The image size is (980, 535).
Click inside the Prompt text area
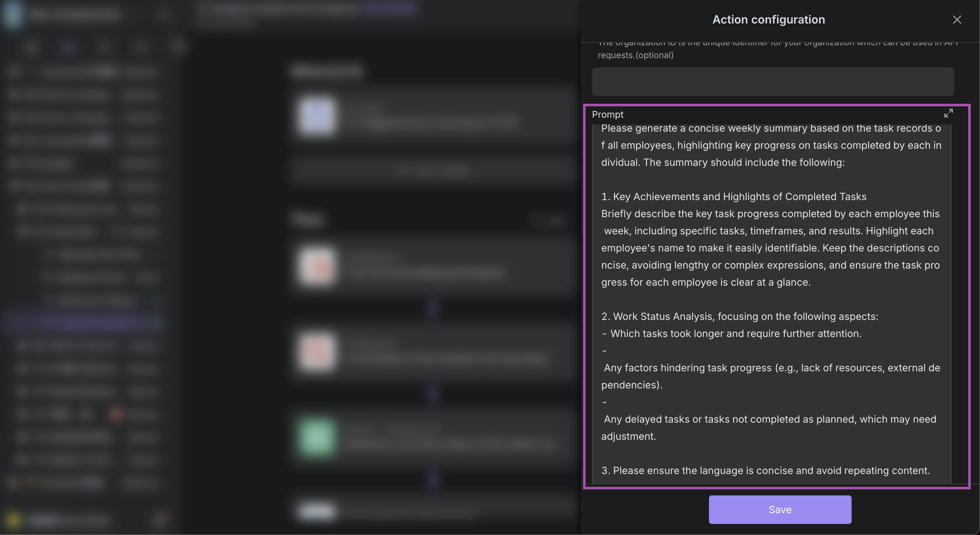coord(771,299)
